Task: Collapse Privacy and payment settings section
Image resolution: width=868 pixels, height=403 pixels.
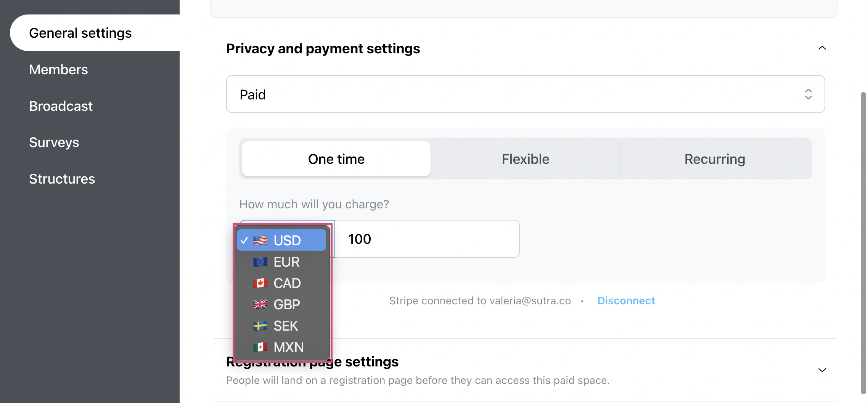Action: point(822,48)
